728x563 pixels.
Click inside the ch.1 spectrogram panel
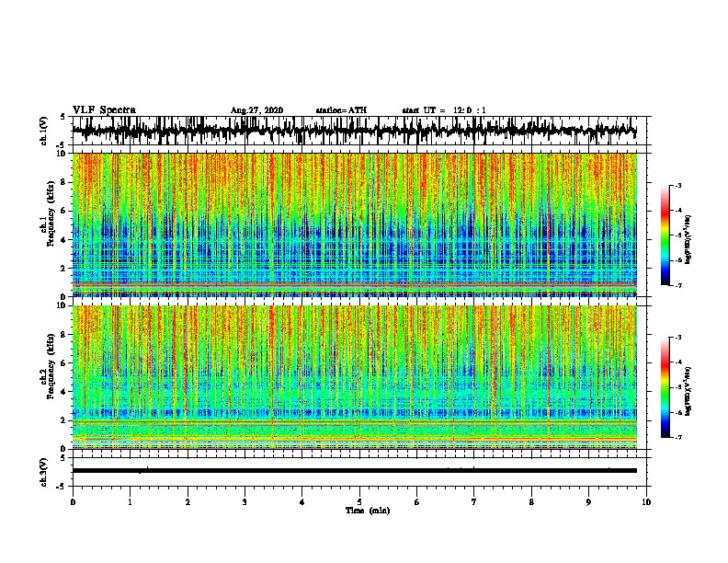tap(354, 224)
